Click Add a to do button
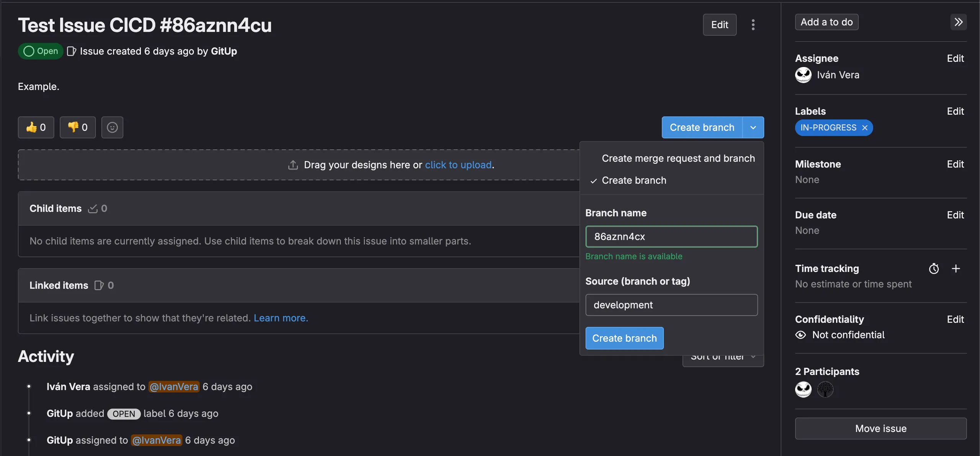980x456 pixels. click(826, 22)
